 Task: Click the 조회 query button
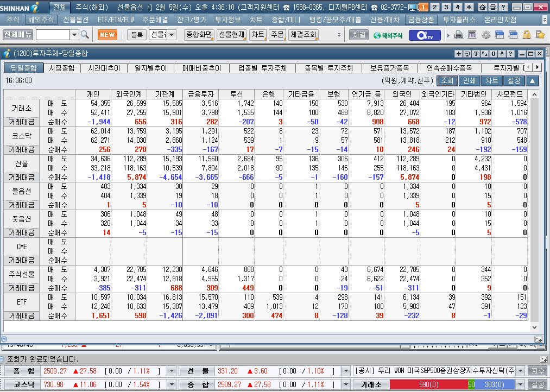tap(447, 81)
